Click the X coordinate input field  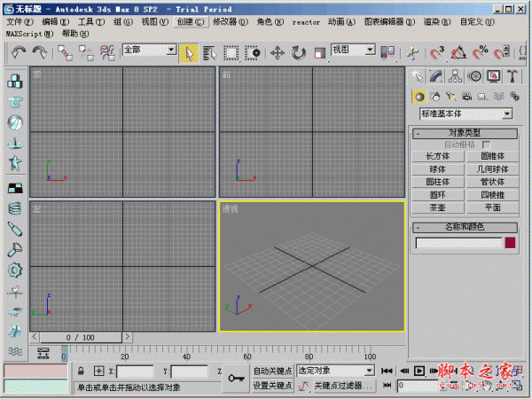(x=135, y=372)
